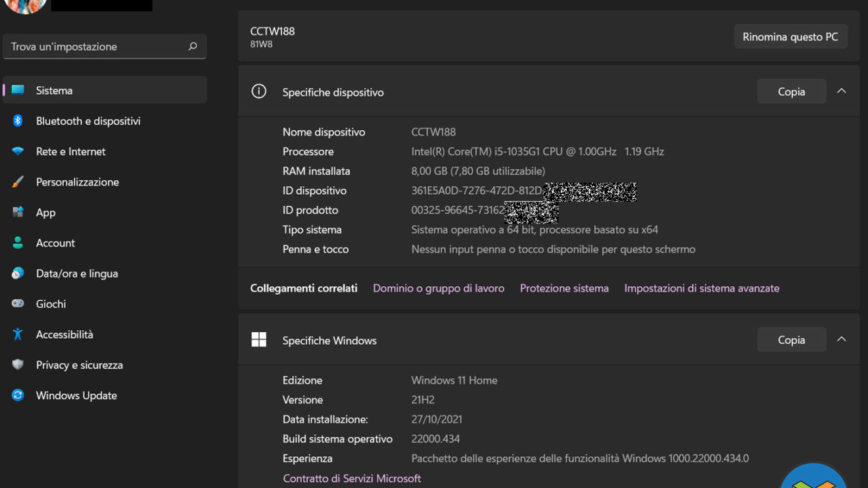Open Data/ora e lingua settings
The width and height of the screenshot is (868, 488).
(76, 274)
